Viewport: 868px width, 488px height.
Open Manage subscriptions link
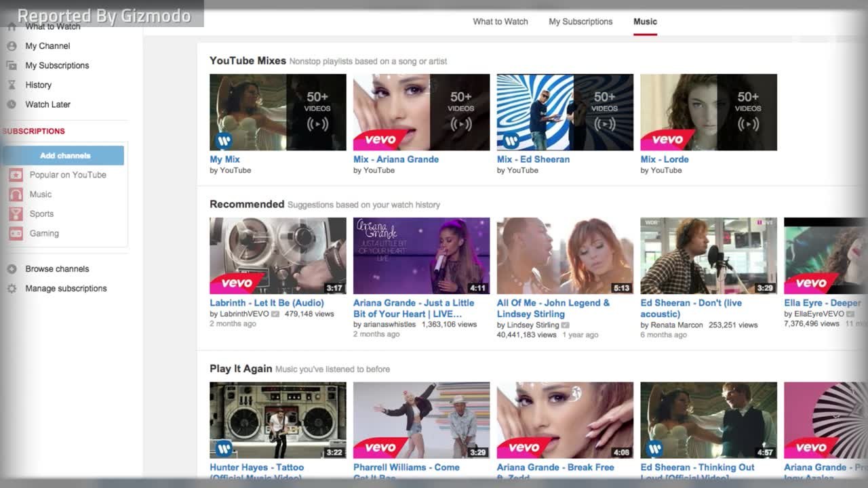pos(66,289)
